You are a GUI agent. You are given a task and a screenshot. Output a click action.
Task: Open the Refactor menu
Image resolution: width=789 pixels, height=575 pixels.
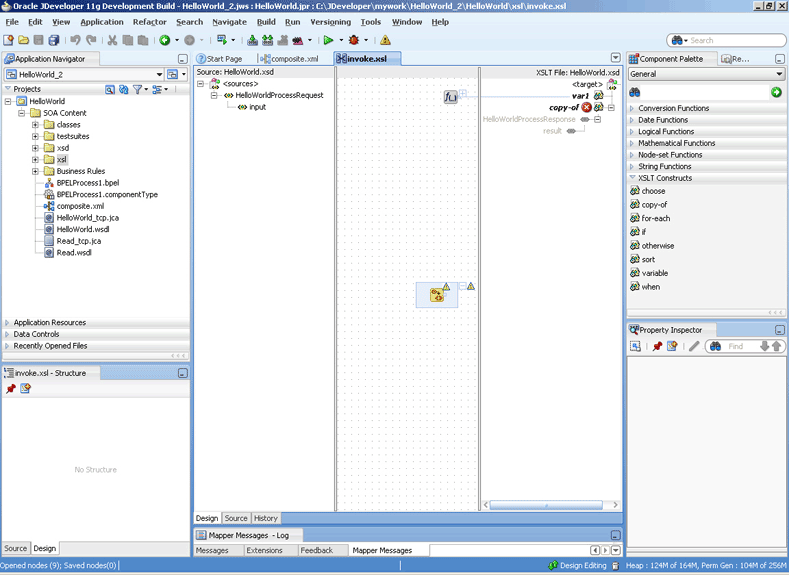click(x=149, y=22)
